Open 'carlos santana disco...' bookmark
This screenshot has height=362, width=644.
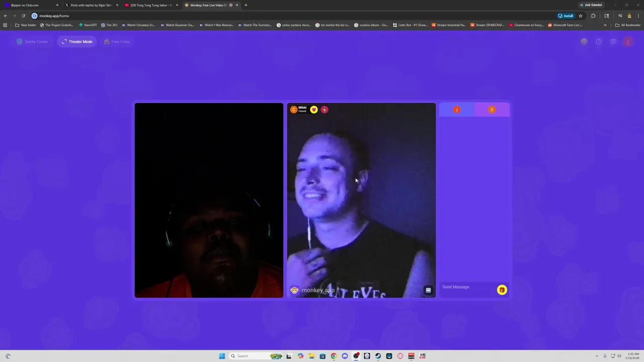coord(294,25)
